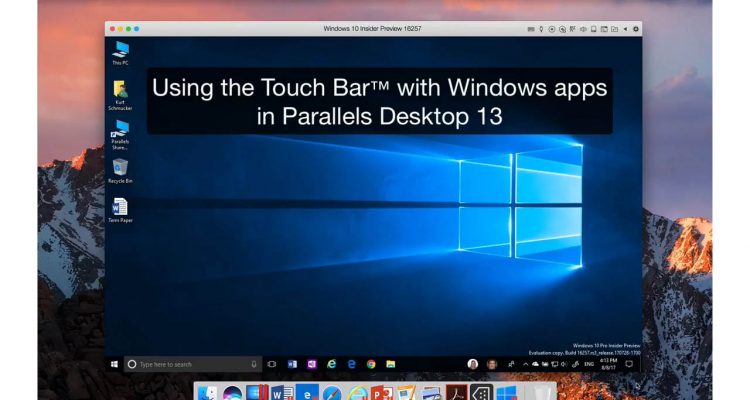750x400 pixels.
Task: Click the first pinned contact avatar
Action: [x=473, y=364]
